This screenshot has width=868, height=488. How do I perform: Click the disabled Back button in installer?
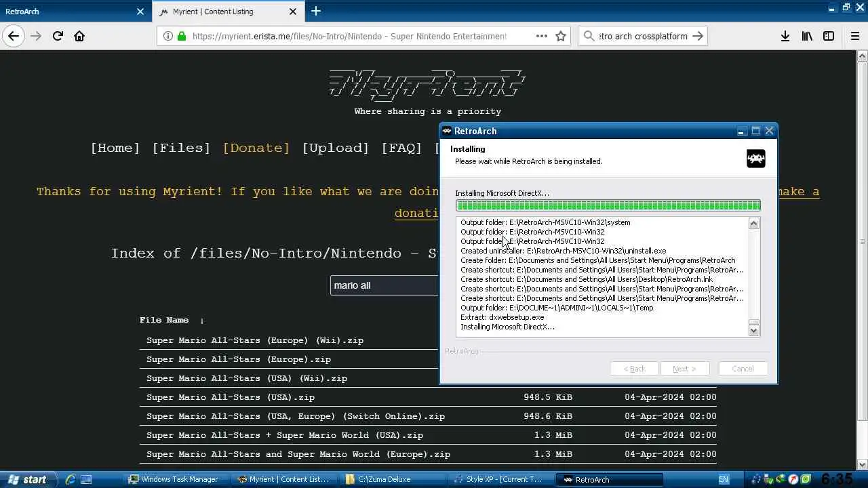635,369
